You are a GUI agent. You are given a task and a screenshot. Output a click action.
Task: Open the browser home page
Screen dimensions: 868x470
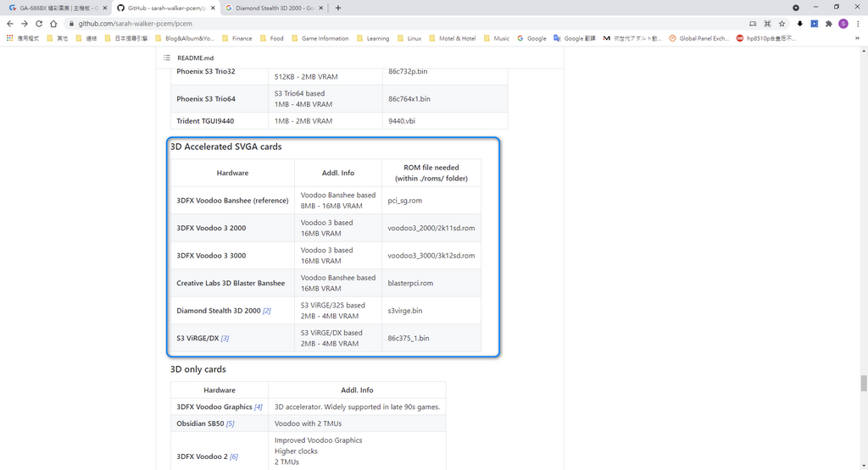(x=53, y=24)
